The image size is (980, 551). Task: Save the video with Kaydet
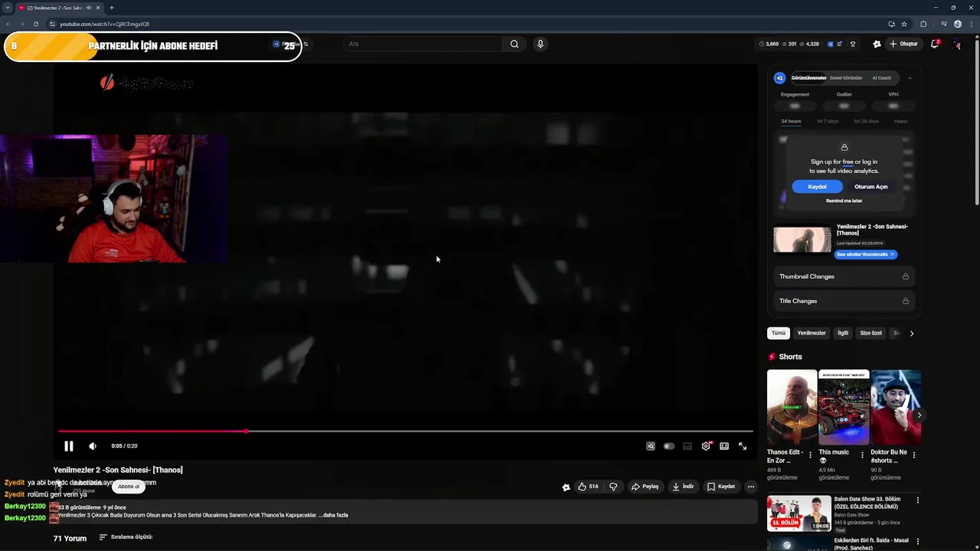tap(721, 487)
